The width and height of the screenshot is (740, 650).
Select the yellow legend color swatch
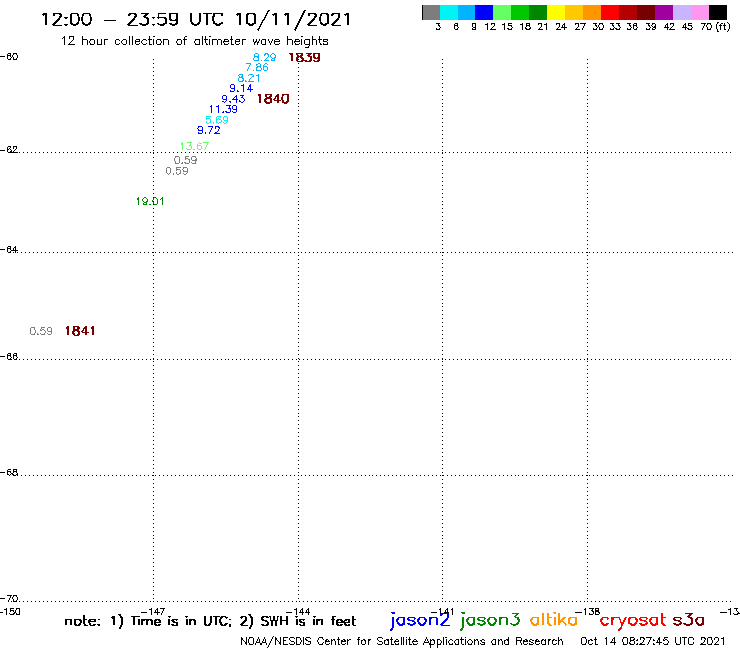(556, 12)
